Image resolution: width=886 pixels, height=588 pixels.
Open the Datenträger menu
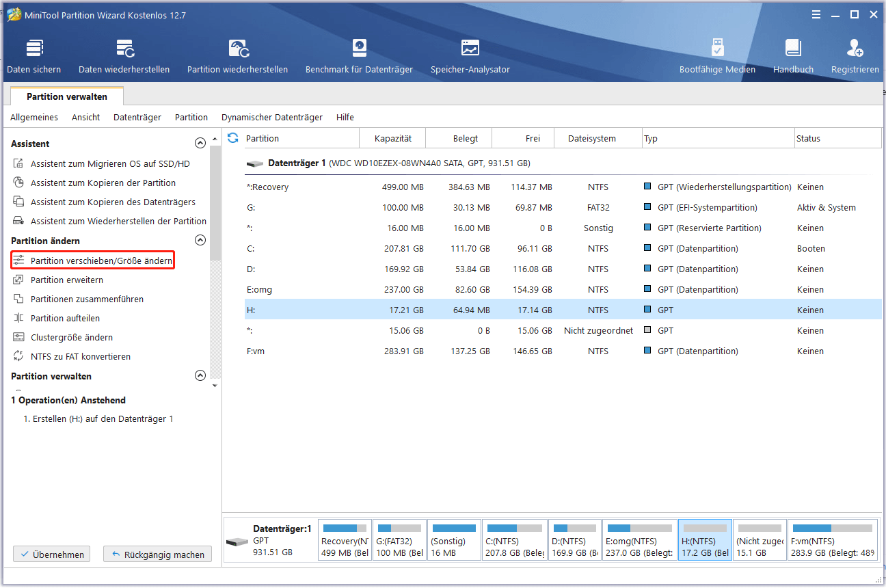(x=137, y=118)
